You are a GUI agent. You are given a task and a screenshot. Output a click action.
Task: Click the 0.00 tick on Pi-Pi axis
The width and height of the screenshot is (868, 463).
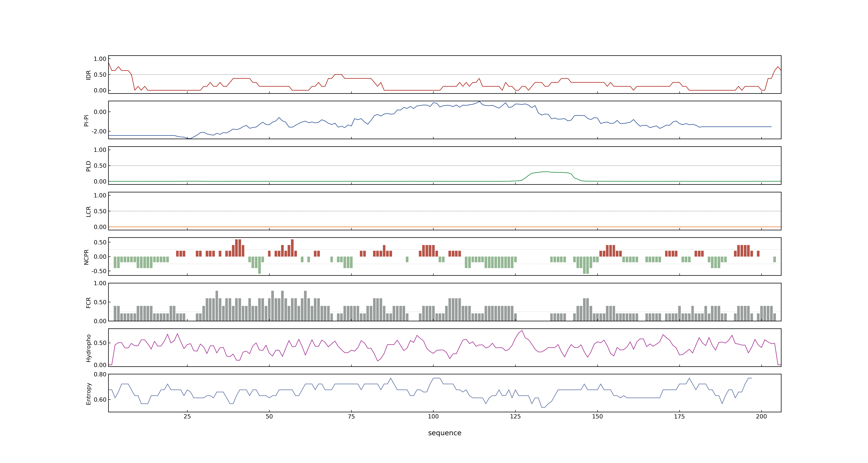click(x=100, y=112)
